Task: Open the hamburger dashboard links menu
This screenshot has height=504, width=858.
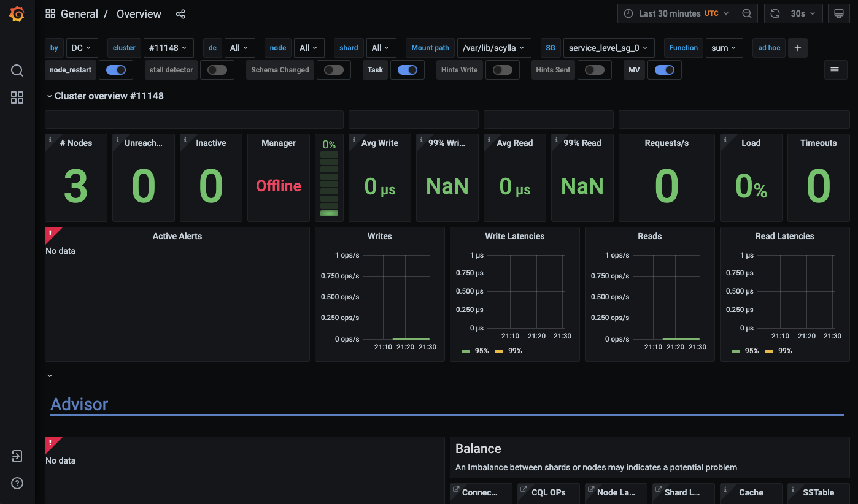Action: (x=835, y=70)
